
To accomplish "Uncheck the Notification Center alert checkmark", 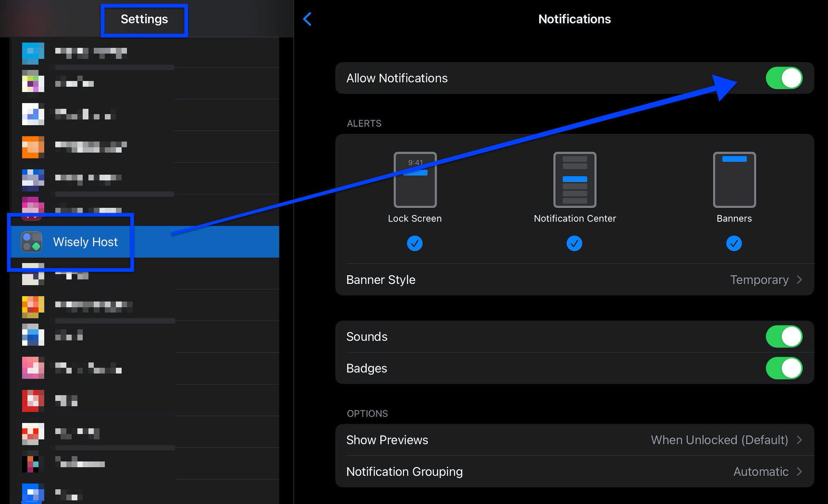I will click(575, 243).
